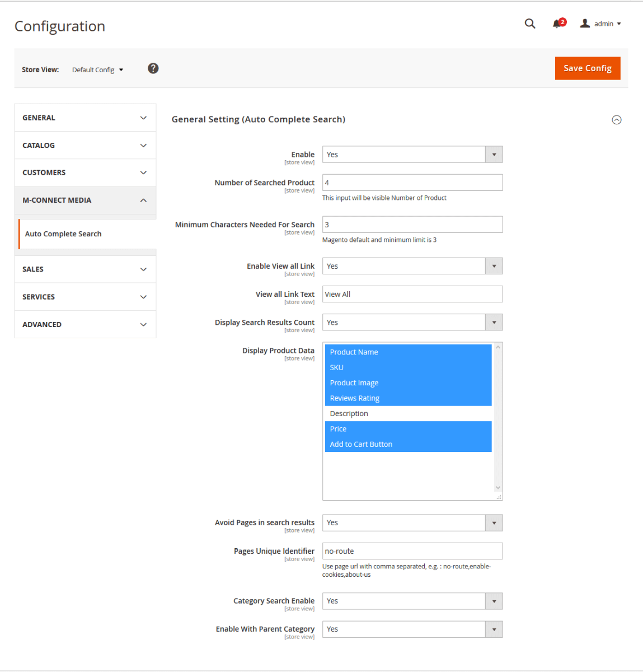
Task: Click the help question mark icon
Action: pyautogui.click(x=153, y=68)
